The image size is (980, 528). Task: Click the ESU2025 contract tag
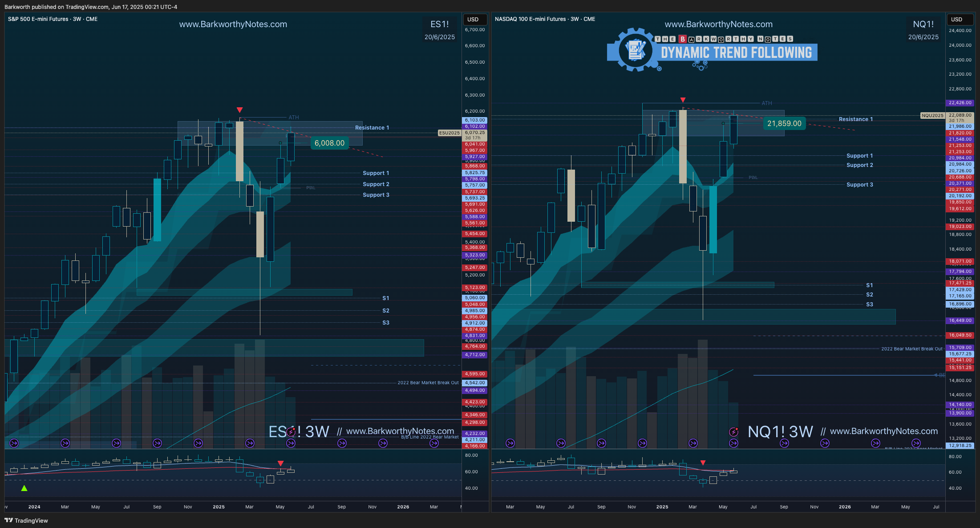tap(450, 133)
